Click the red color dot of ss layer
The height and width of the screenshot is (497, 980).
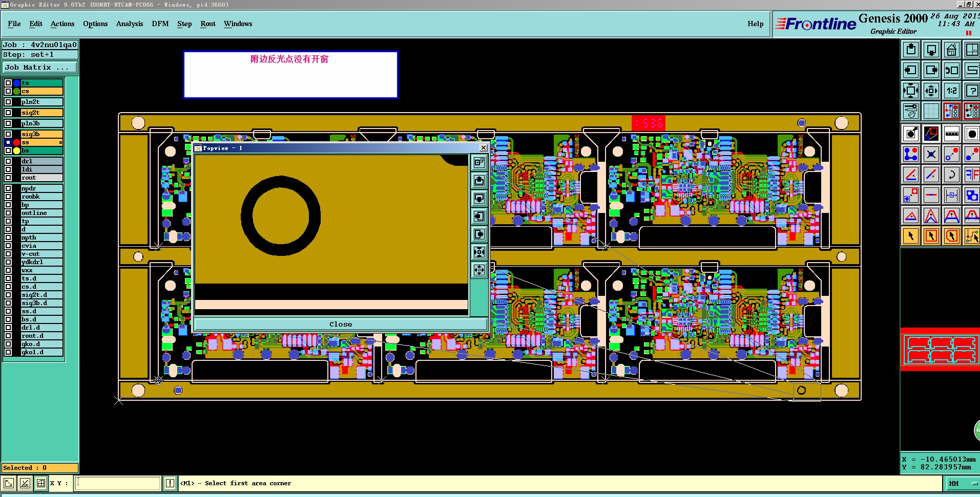17,142
